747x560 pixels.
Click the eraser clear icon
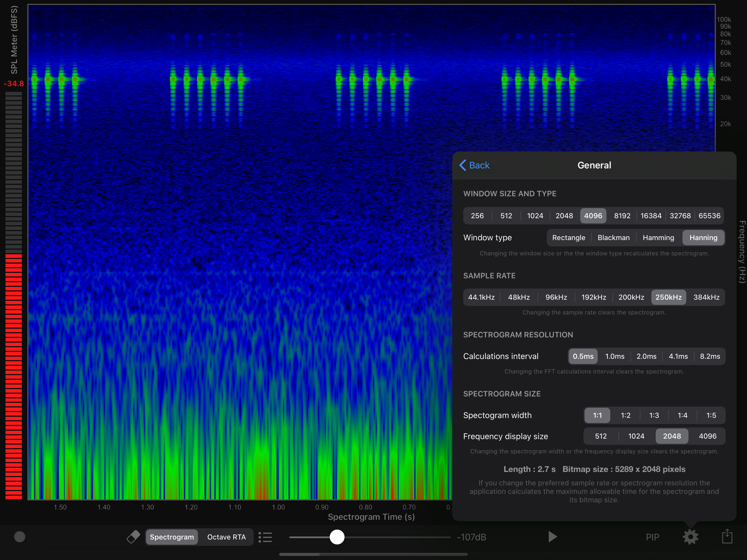pyautogui.click(x=133, y=537)
